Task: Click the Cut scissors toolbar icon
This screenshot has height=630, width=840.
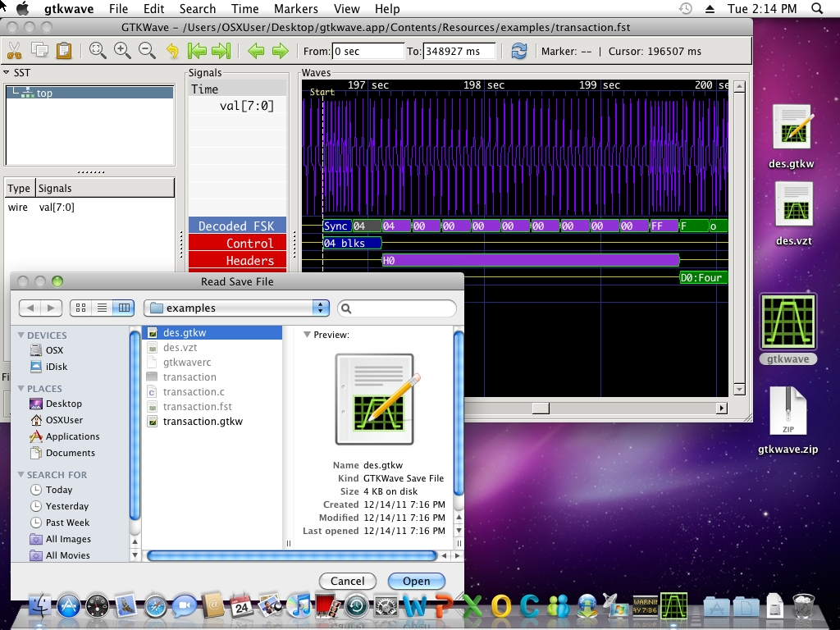Action: (14, 51)
